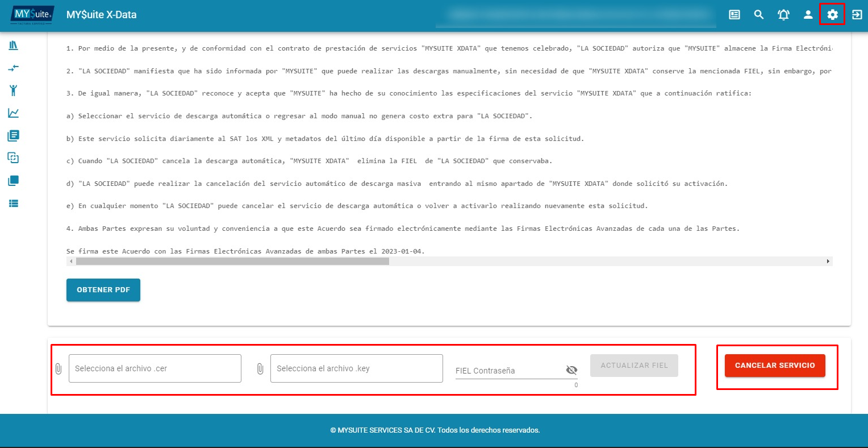Click footer text MYSUITE SERVICES copyright

[435, 430]
